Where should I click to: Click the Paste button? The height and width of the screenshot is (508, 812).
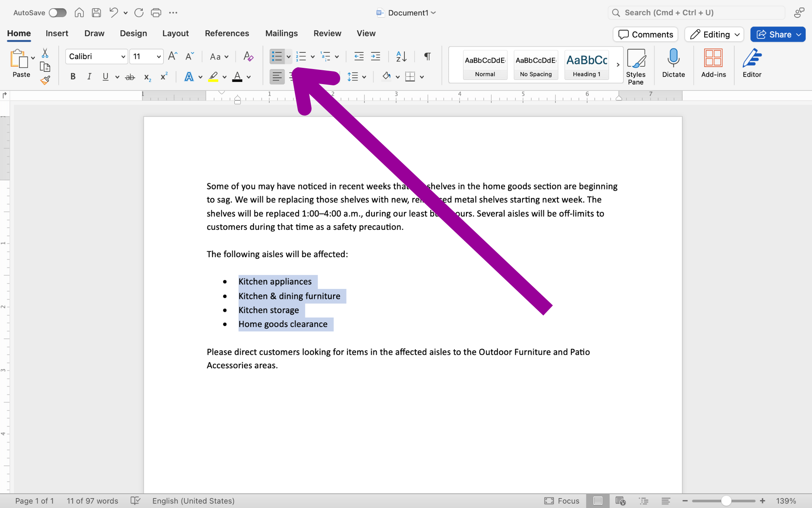click(x=21, y=63)
